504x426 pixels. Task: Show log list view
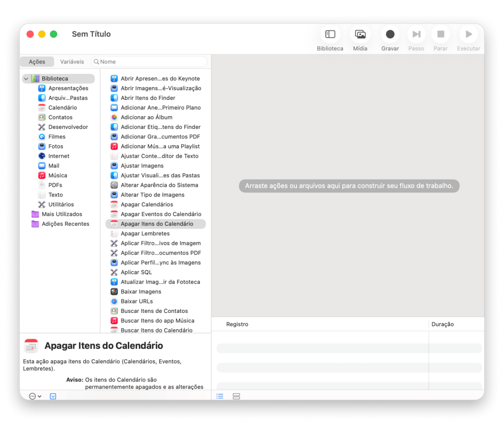220,396
